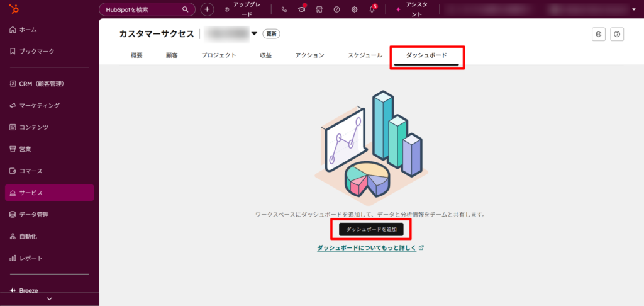This screenshot has width=644, height=306.
Task: Open 自動化 in sidebar
Action: pos(49,237)
